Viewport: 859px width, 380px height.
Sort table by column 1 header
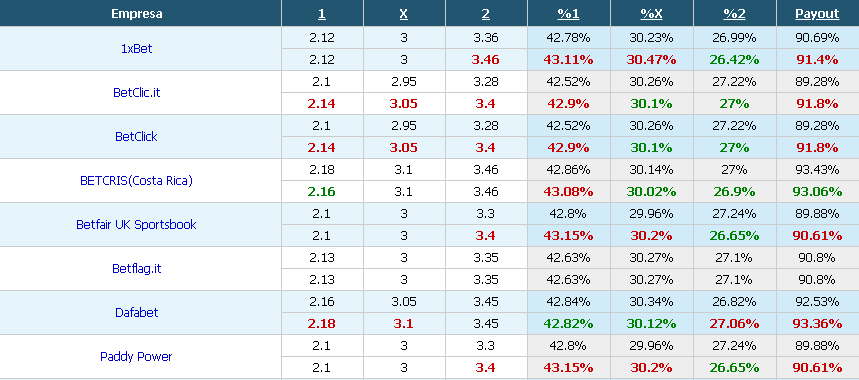pos(322,14)
